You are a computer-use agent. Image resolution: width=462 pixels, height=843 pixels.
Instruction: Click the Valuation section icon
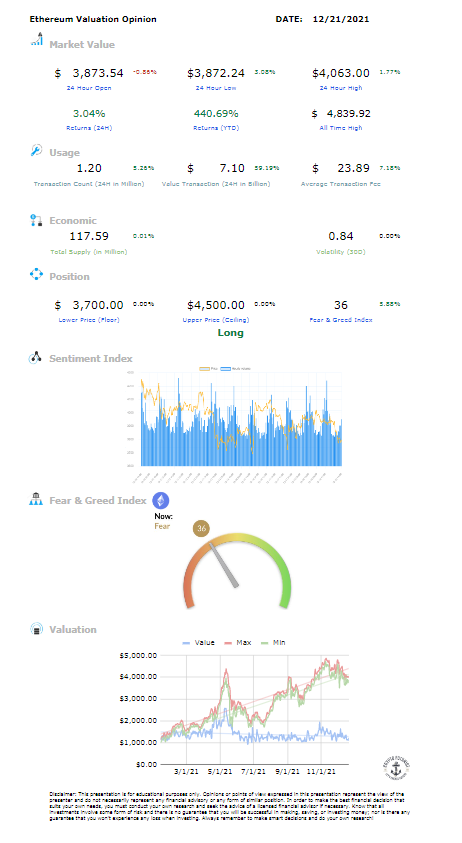(x=36, y=629)
